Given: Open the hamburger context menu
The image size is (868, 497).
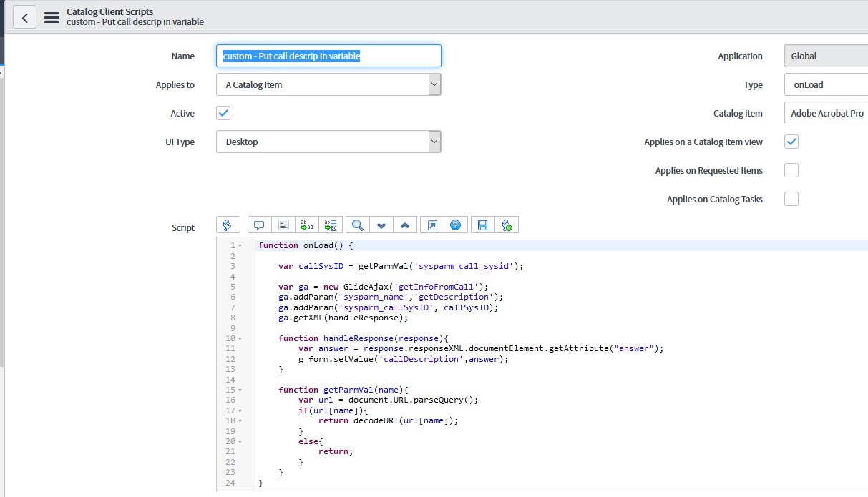Looking at the screenshot, I should 52,17.
